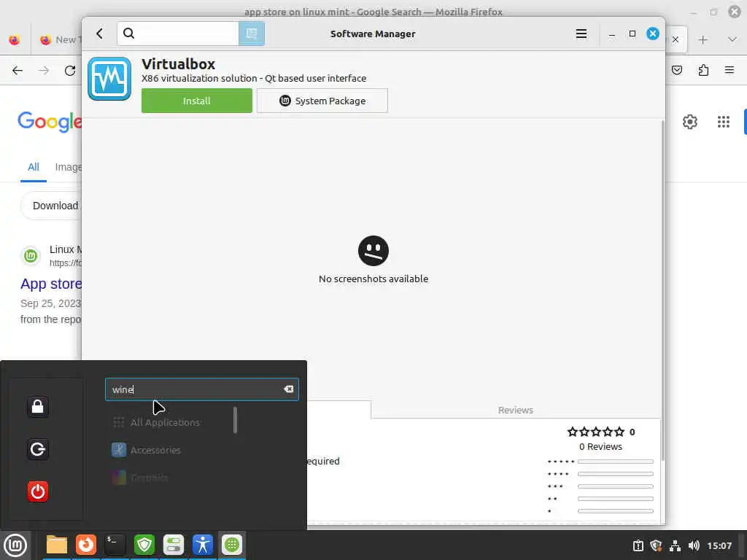Click the System Package button
Screen dimensions: 747x560
click(x=322, y=101)
